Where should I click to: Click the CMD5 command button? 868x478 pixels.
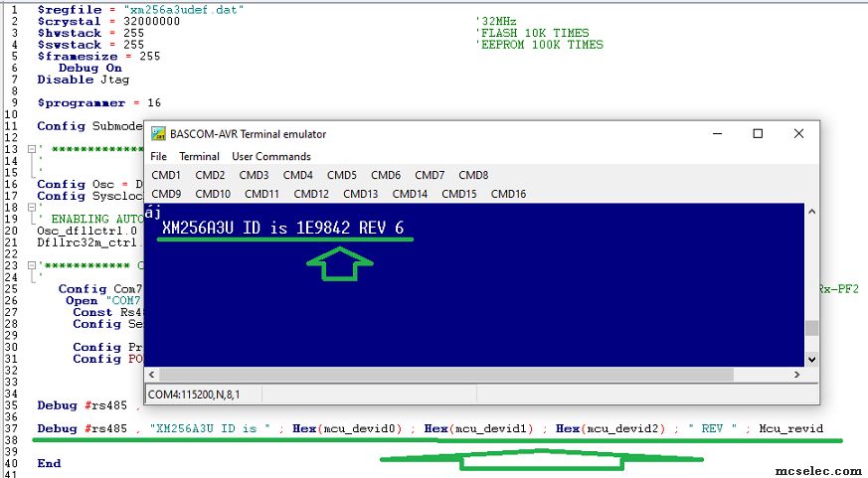342,175
